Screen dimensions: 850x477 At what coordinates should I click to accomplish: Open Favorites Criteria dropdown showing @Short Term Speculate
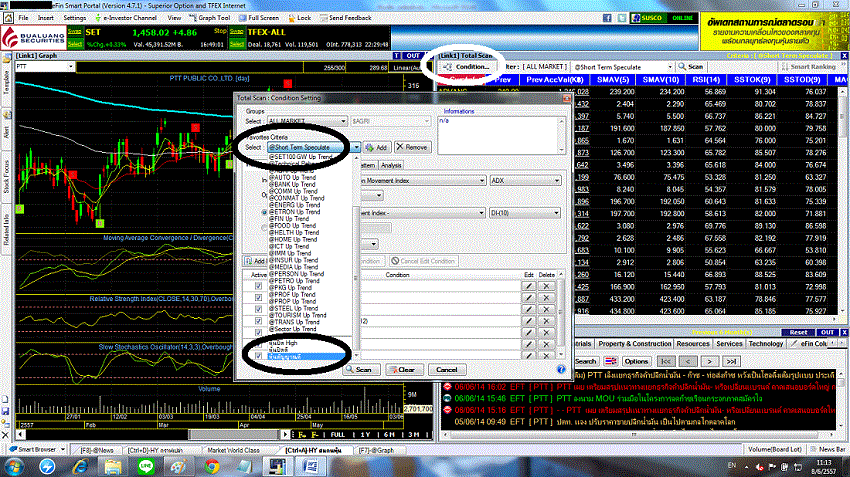coord(313,147)
